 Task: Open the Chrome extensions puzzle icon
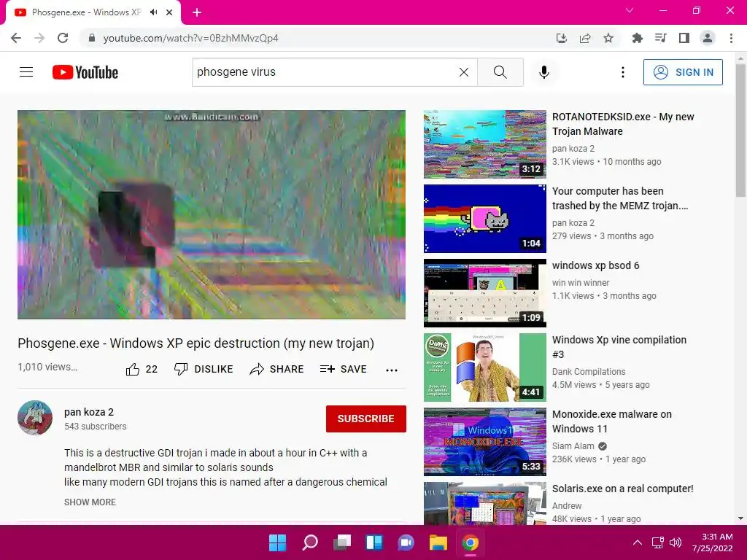pos(638,38)
